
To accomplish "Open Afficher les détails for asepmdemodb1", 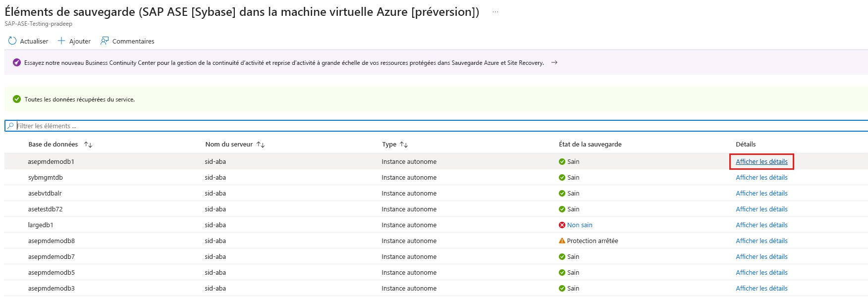I will pyautogui.click(x=761, y=162).
